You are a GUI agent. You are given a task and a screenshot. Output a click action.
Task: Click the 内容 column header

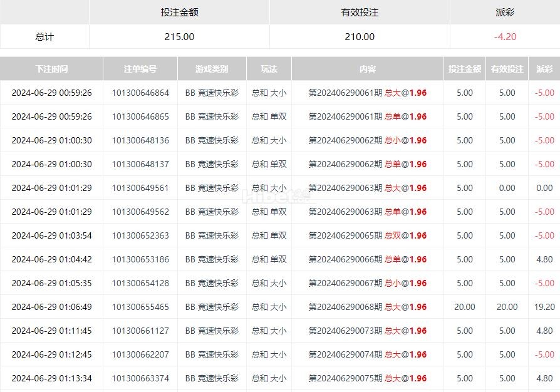368,69
